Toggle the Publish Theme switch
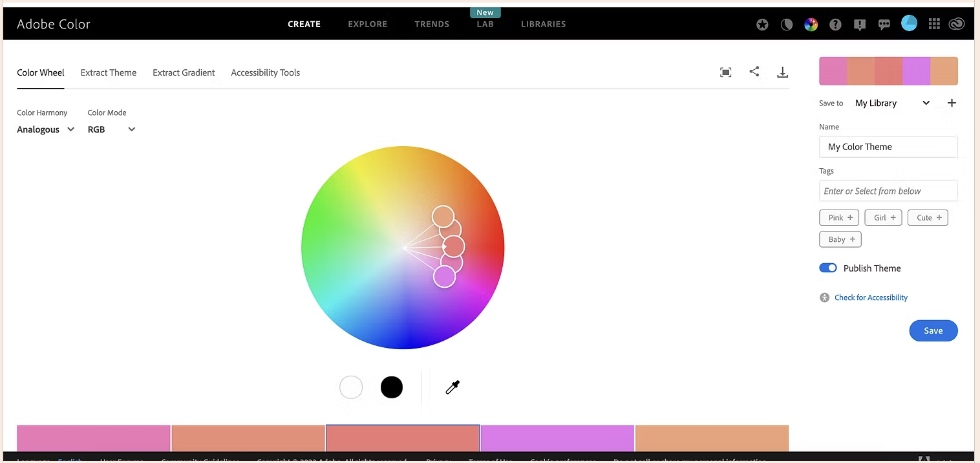The height and width of the screenshot is (463, 980). (828, 268)
